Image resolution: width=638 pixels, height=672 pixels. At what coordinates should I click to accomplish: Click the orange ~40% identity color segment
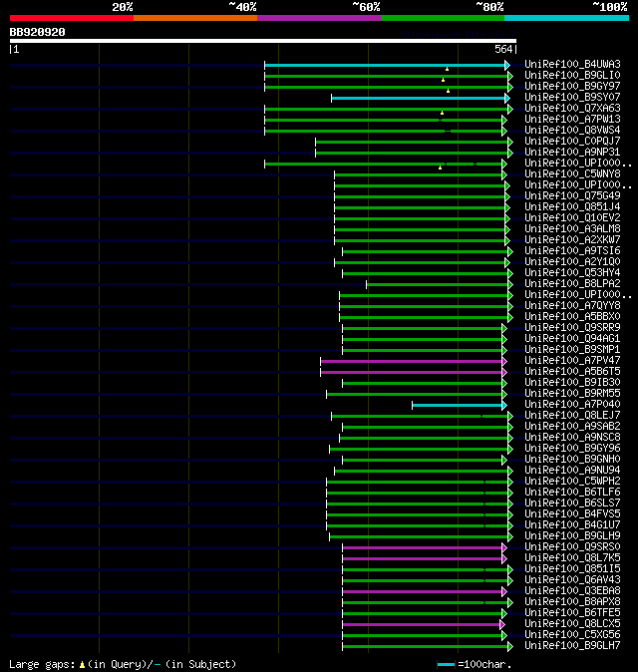pos(195,18)
